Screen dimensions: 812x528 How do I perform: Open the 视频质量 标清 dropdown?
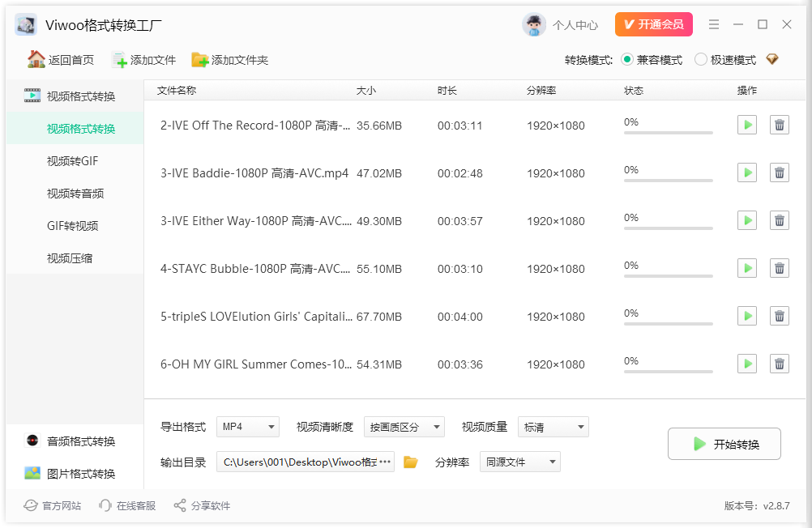tap(553, 427)
